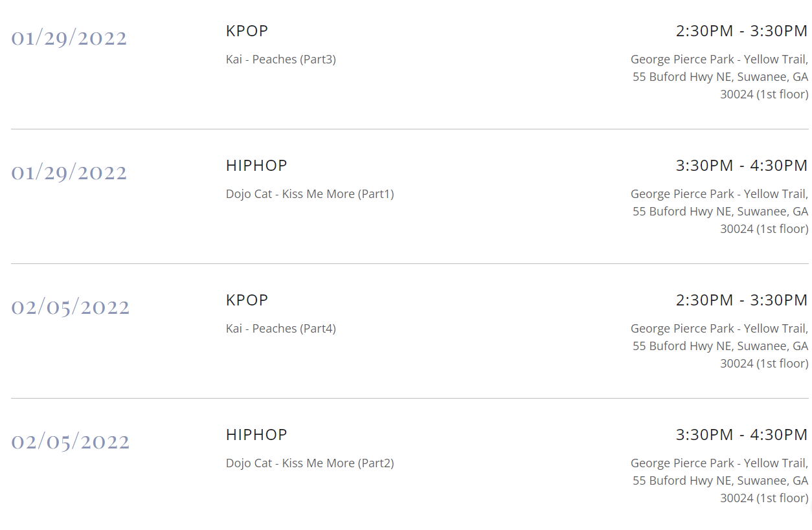Open the HIPHOP heading for 02/05/2022

[256, 435]
